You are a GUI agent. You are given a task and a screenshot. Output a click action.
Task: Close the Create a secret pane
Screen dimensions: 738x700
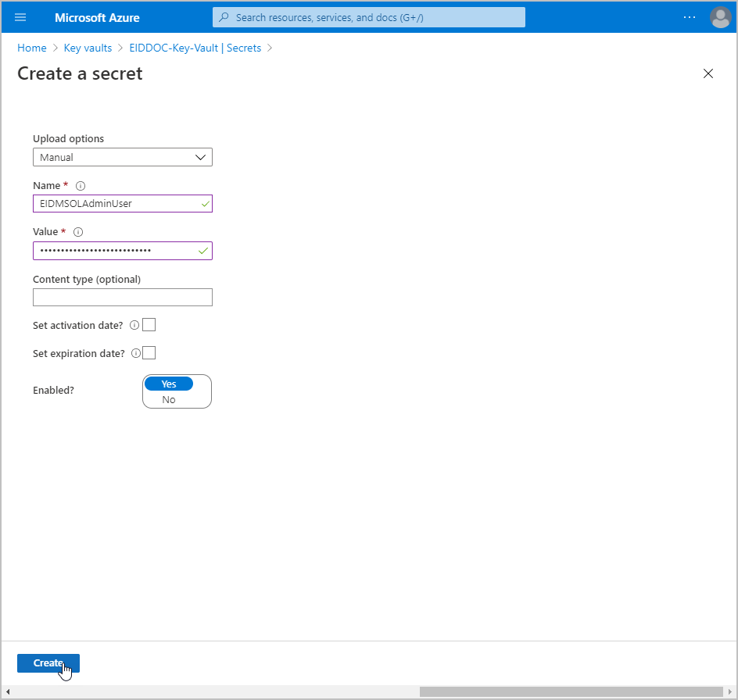click(708, 73)
